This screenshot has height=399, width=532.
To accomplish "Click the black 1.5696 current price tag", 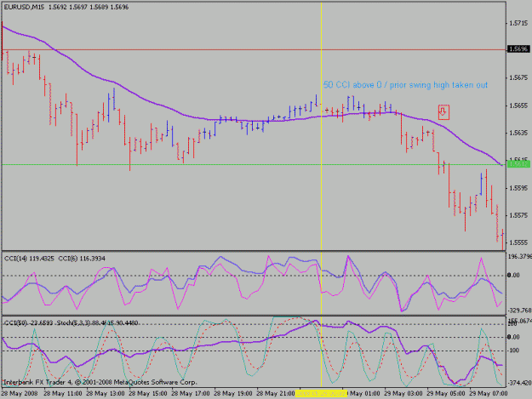I will click(x=518, y=49).
